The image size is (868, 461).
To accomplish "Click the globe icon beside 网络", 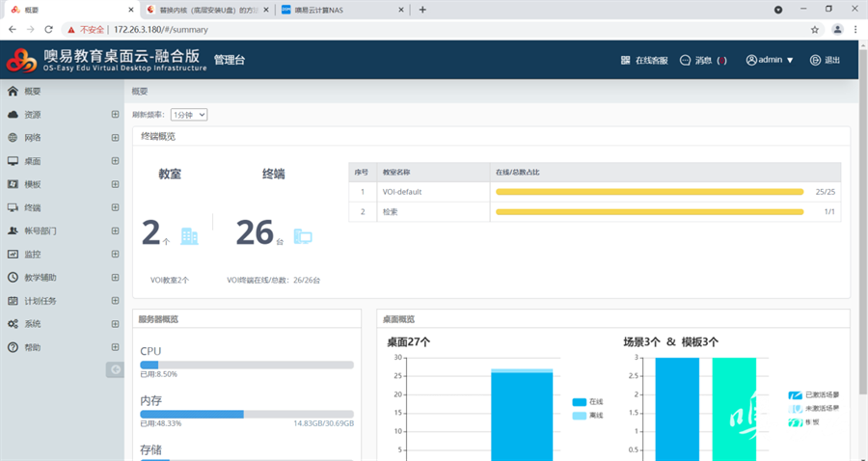I will 13,138.
